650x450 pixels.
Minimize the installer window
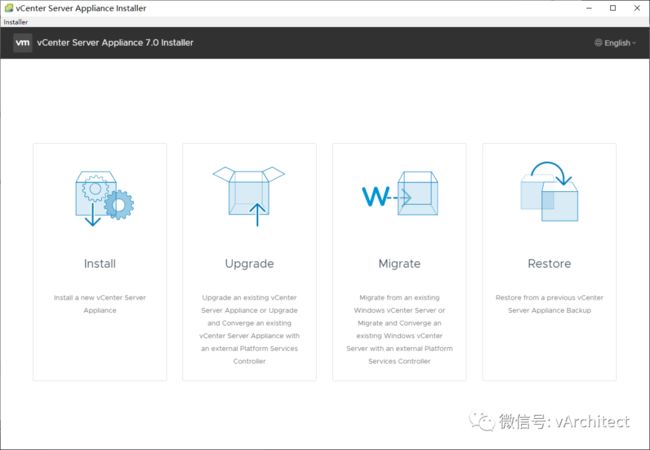[589, 8]
